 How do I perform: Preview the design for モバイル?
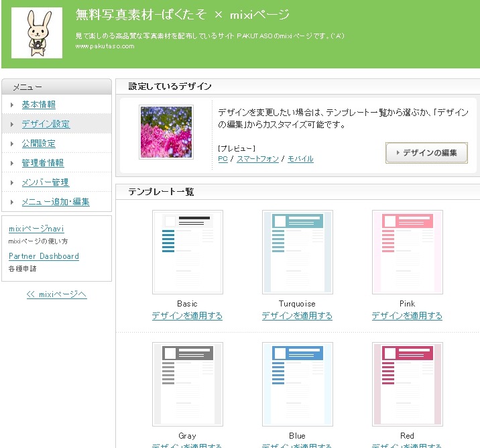point(300,159)
